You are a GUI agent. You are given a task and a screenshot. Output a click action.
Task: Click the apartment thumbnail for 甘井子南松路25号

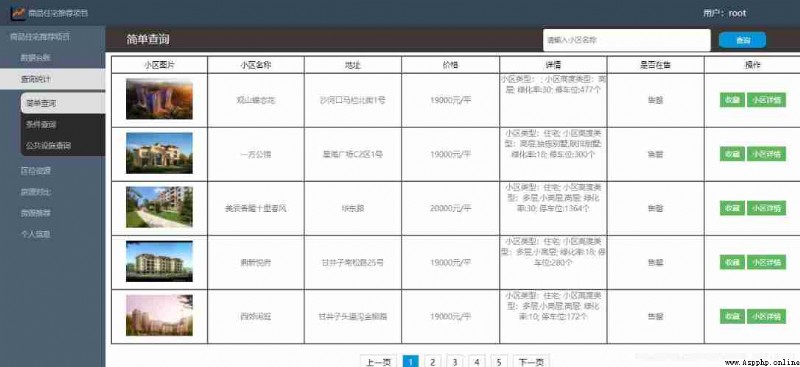coord(159,261)
